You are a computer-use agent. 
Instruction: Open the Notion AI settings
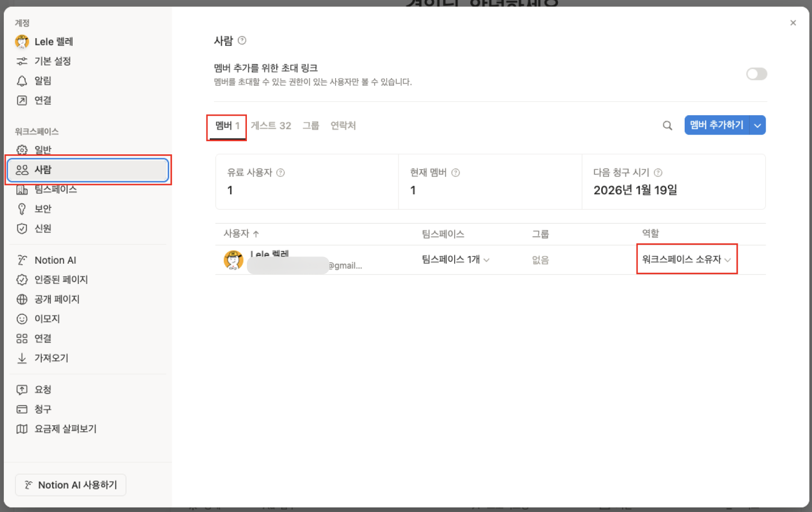55,260
